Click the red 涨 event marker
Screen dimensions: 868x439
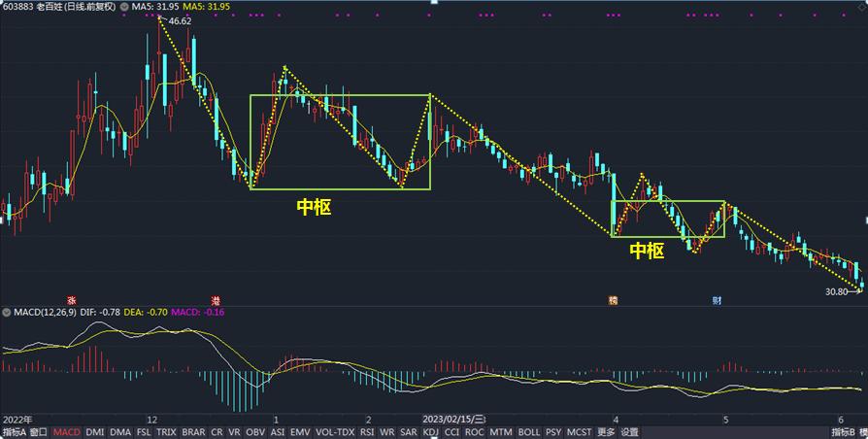coord(72,301)
